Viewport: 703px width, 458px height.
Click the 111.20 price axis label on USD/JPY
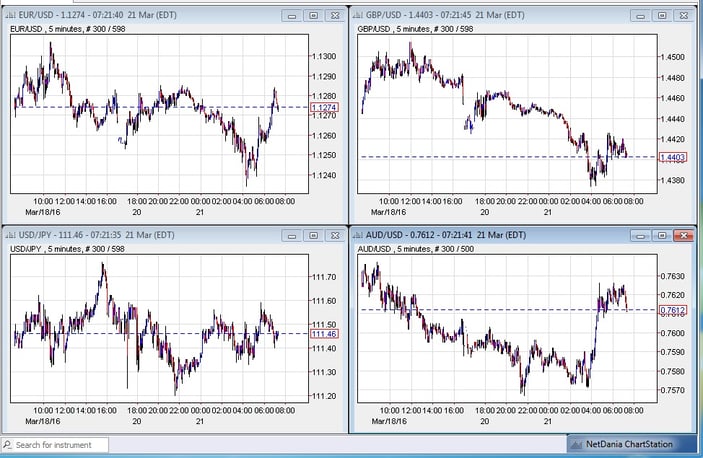coord(324,396)
